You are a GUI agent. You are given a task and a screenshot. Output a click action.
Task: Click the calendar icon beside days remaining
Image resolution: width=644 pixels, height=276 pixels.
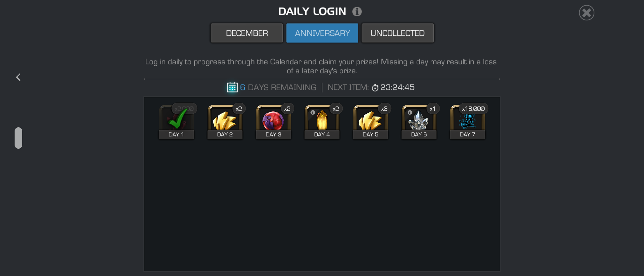(232, 87)
